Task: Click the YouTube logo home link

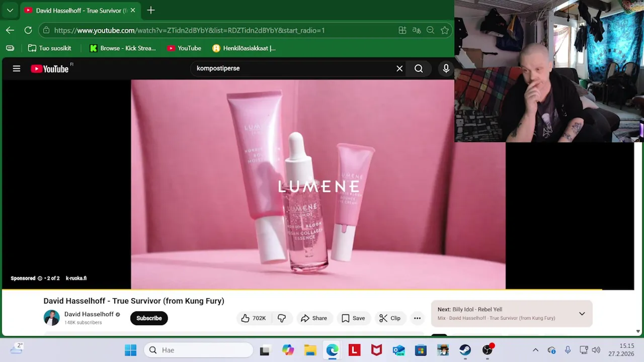Action: [50, 69]
